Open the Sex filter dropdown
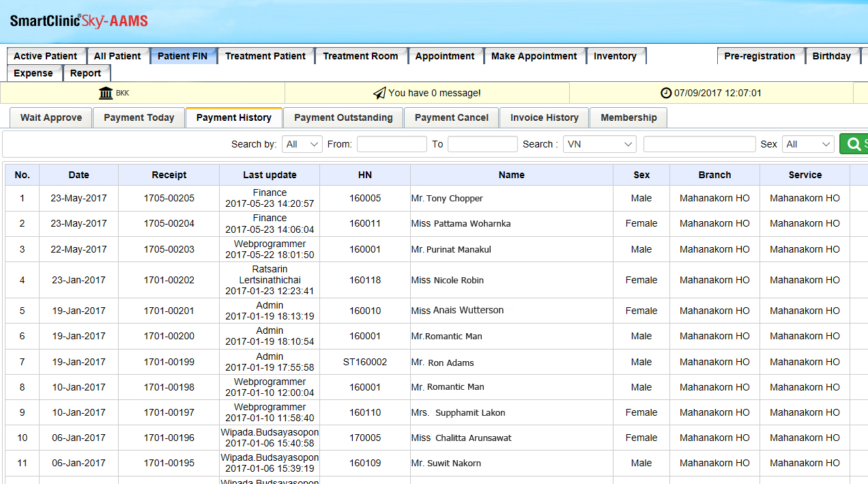868x484 pixels. (808, 144)
